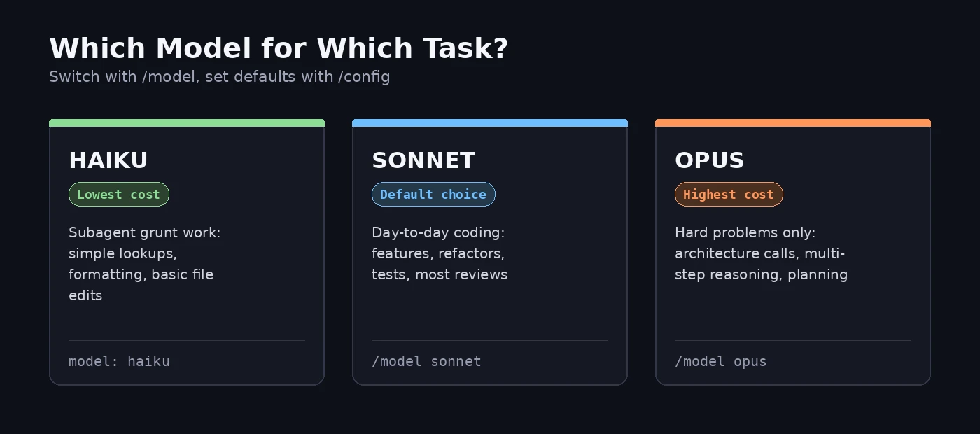The image size is (980, 434).
Task: Select the Lowest cost badge
Action: (119, 195)
